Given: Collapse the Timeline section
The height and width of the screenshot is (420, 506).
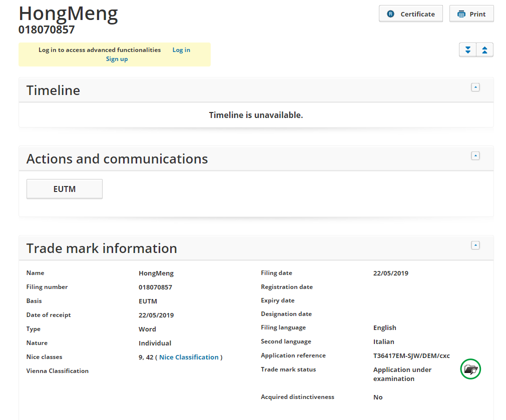Looking at the screenshot, I should point(475,87).
